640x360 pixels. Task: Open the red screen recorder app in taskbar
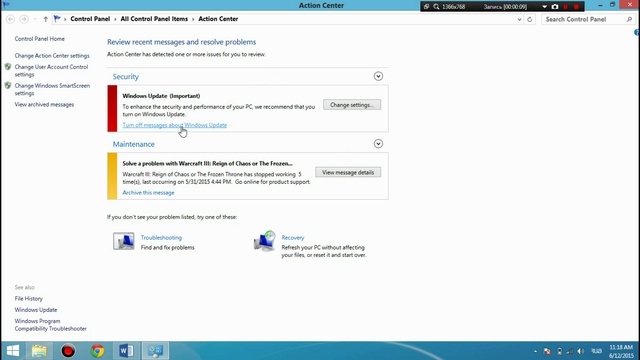(x=68, y=351)
